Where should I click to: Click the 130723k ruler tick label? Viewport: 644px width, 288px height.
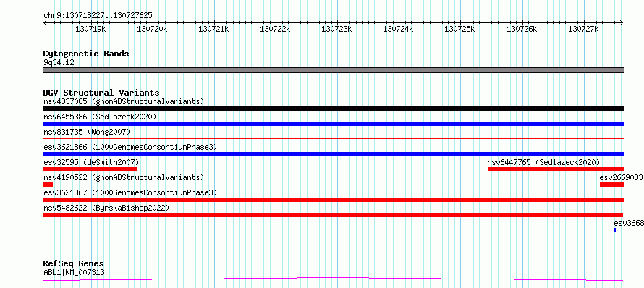337,29
